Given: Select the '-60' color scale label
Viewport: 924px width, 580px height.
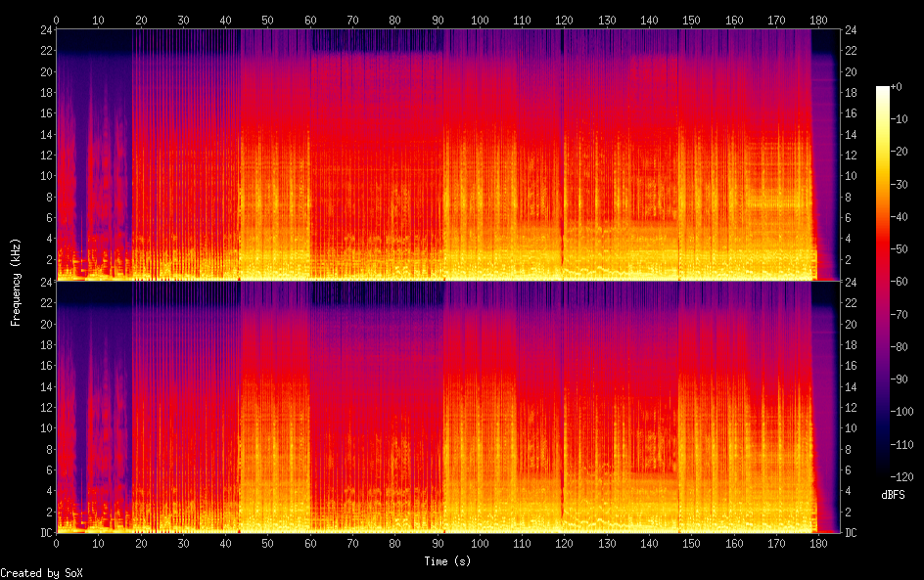Looking at the screenshot, I should pos(900,282).
